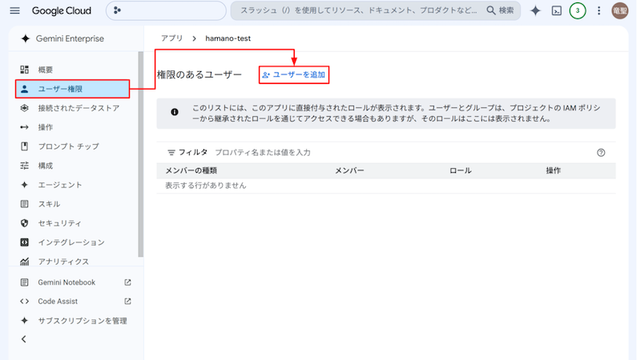Click ロール column header

pyautogui.click(x=461, y=170)
